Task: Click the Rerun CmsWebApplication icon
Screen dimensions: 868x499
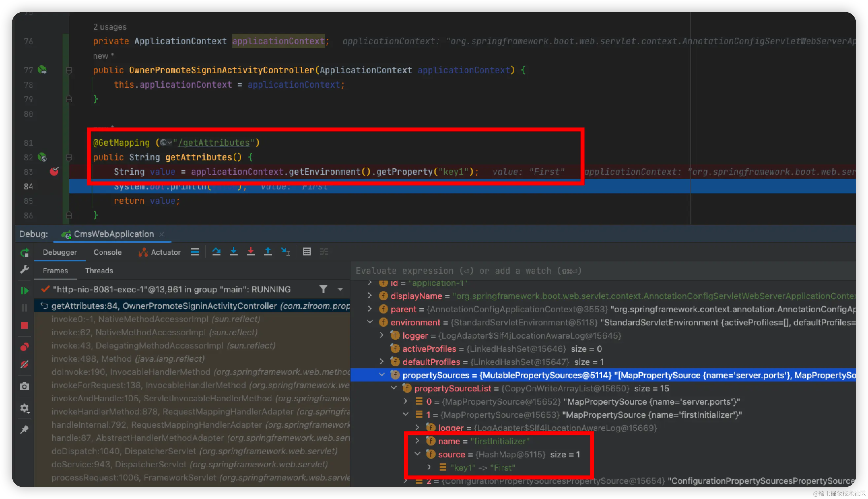Action: [x=25, y=253]
